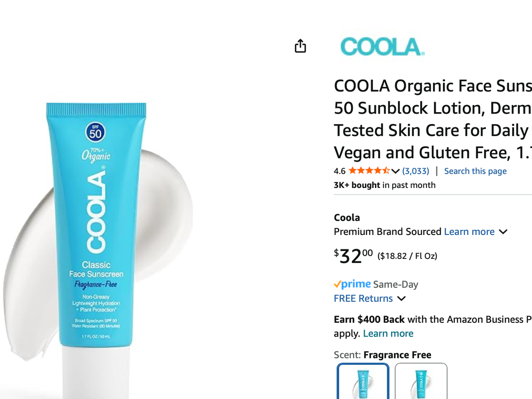Click the FREE Returns link text

click(x=363, y=298)
